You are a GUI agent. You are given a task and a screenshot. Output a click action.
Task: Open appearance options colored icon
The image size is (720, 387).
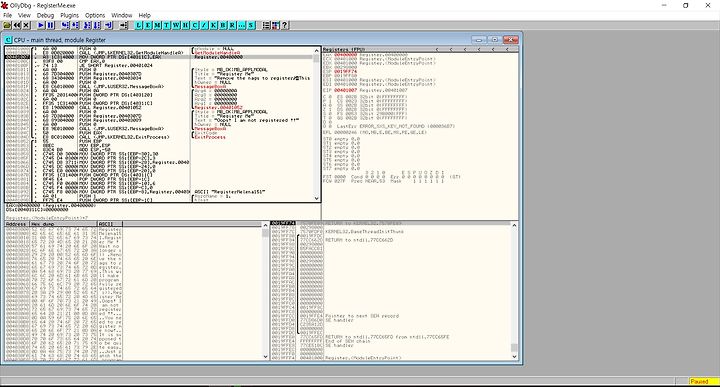(275, 25)
